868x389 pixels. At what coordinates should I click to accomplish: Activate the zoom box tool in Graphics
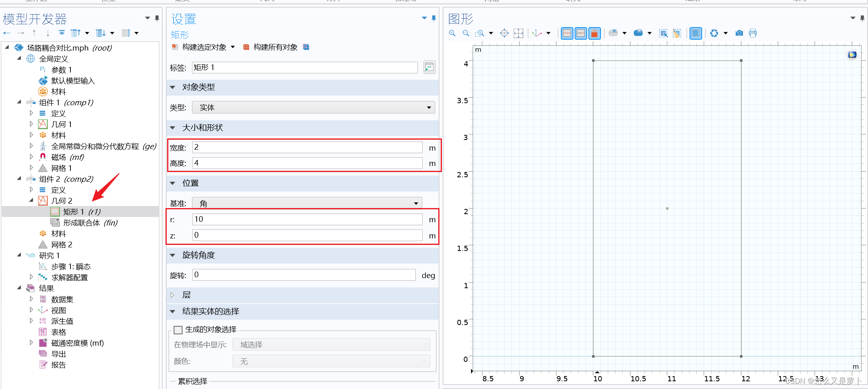(x=480, y=33)
